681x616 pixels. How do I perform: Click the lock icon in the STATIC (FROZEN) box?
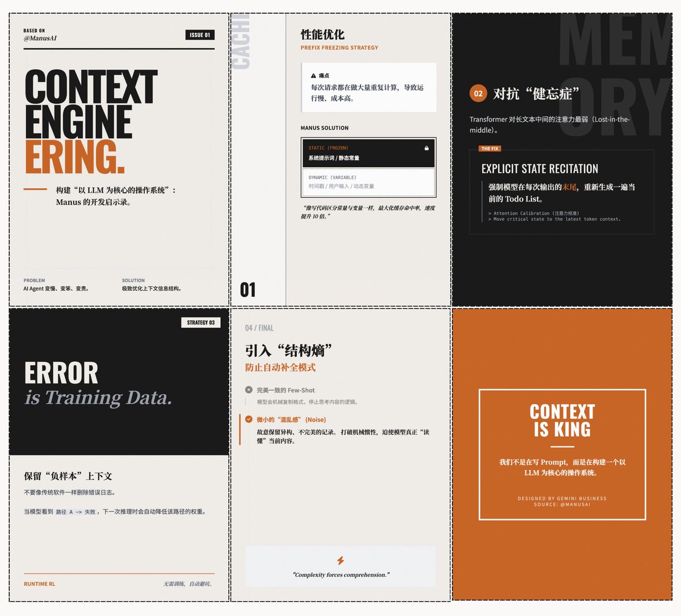pyautogui.click(x=426, y=148)
